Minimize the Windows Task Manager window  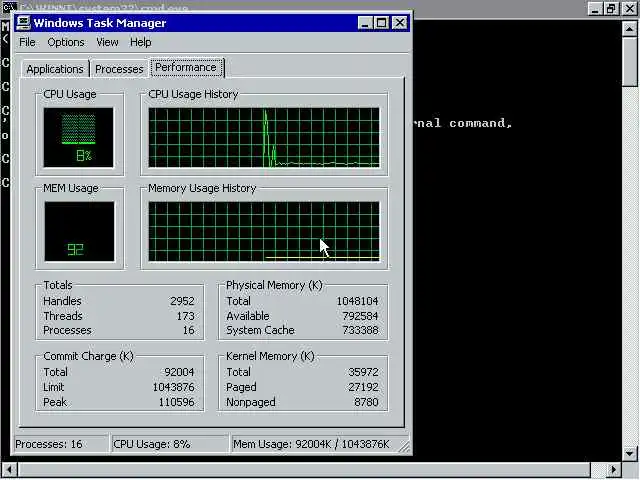pyautogui.click(x=365, y=23)
